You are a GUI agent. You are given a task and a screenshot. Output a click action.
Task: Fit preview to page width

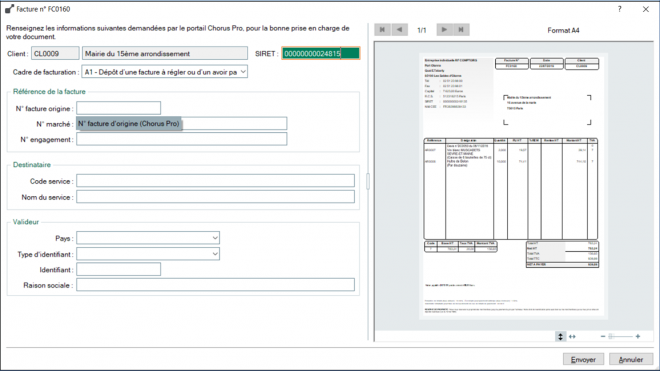(572, 336)
